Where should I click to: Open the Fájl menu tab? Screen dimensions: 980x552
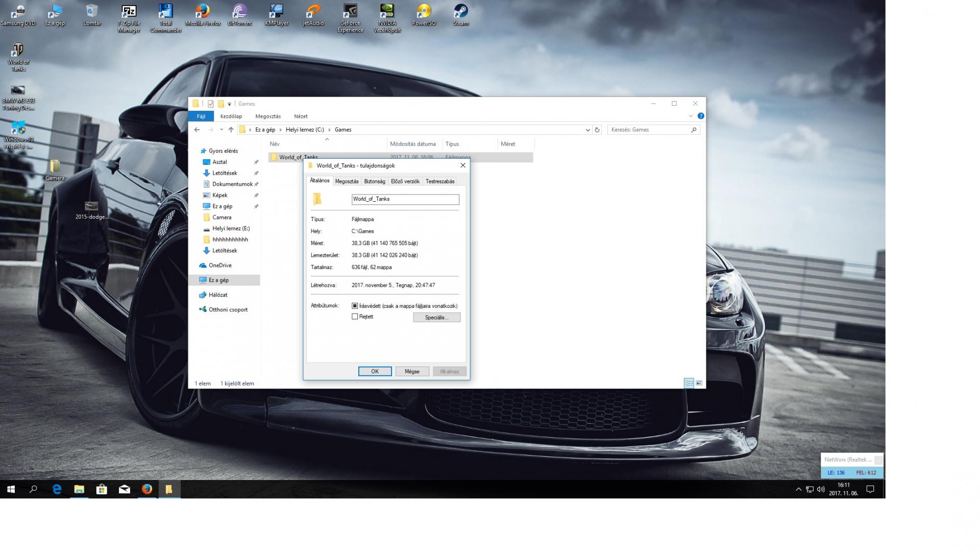click(201, 116)
